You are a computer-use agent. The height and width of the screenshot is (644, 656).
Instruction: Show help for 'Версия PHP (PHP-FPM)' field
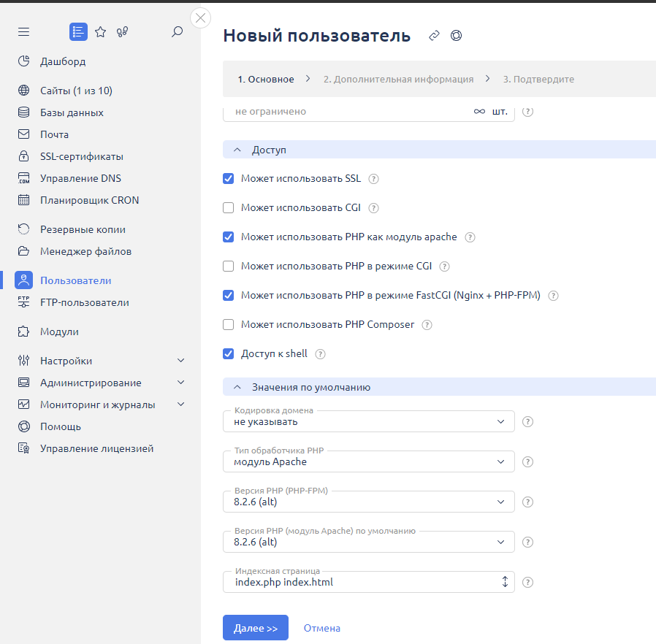[x=528, y=502]
